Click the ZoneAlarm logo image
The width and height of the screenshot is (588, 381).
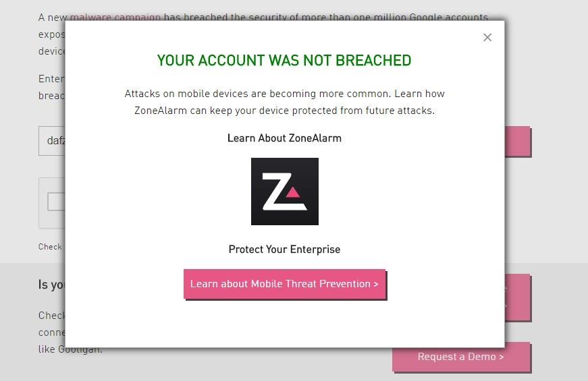[284, 192]
